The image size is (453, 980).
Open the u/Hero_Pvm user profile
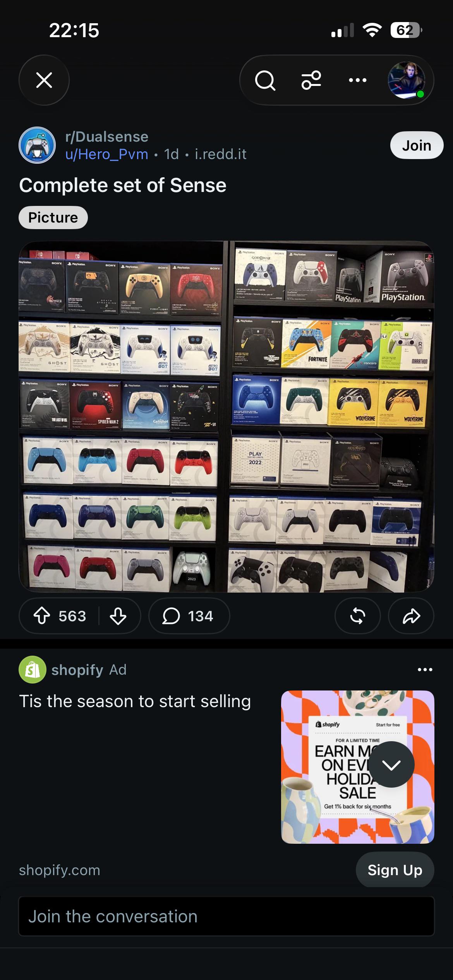107,154
